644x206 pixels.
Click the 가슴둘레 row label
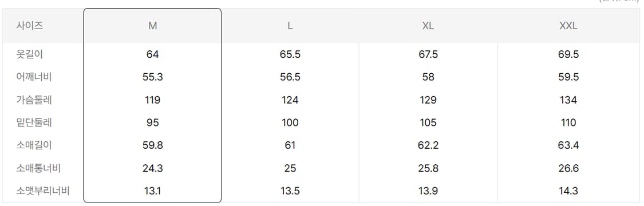point(34,100)
